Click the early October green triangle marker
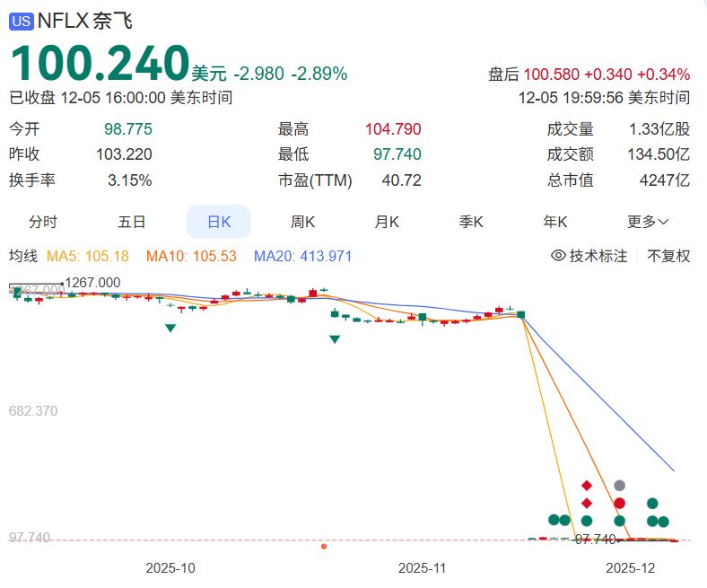The image size is (707, 588). pyautogui.click(x=170, y=329)
